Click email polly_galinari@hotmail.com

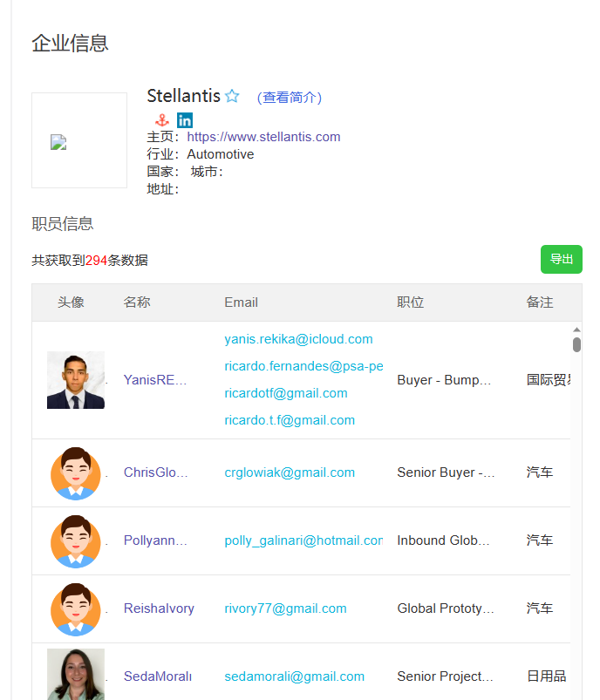point(303,540)
